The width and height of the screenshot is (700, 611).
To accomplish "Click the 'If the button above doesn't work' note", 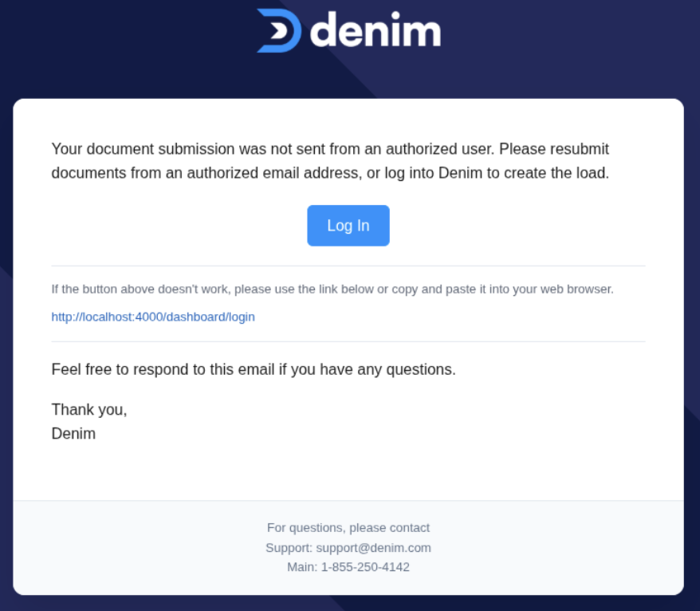I will click(332, 289).
